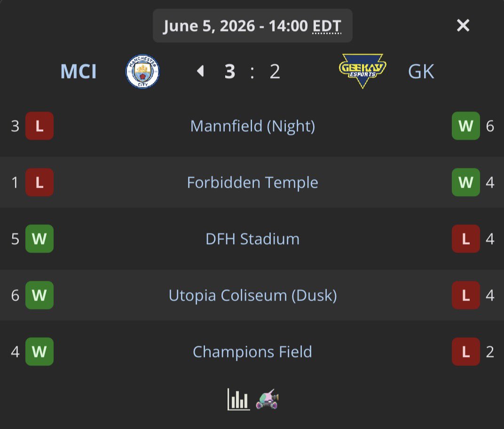Click the red L badge on Mannfield row left

39,126
